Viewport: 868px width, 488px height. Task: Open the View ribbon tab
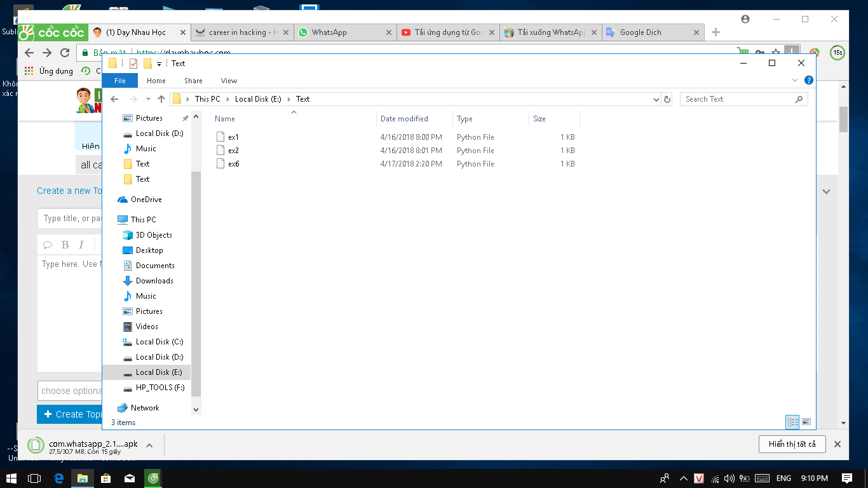point(229,81)
